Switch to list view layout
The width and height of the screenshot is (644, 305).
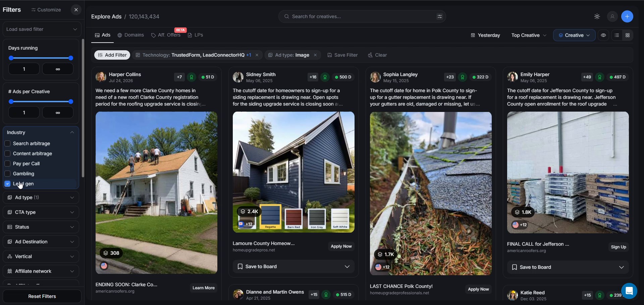[617, 35]
